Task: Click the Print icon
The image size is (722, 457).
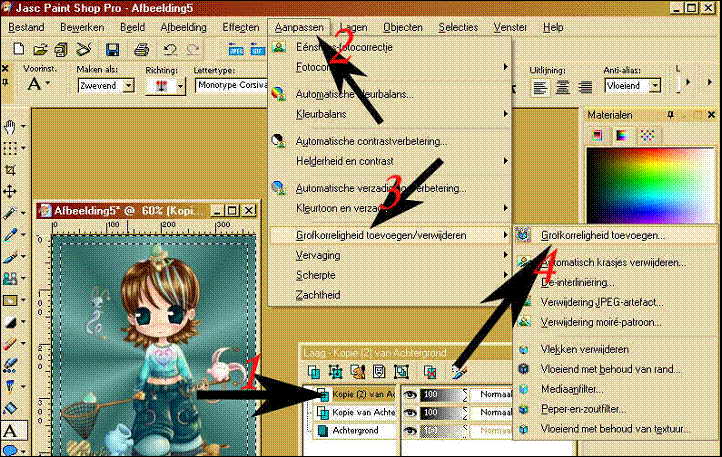Action: point(141,49)
